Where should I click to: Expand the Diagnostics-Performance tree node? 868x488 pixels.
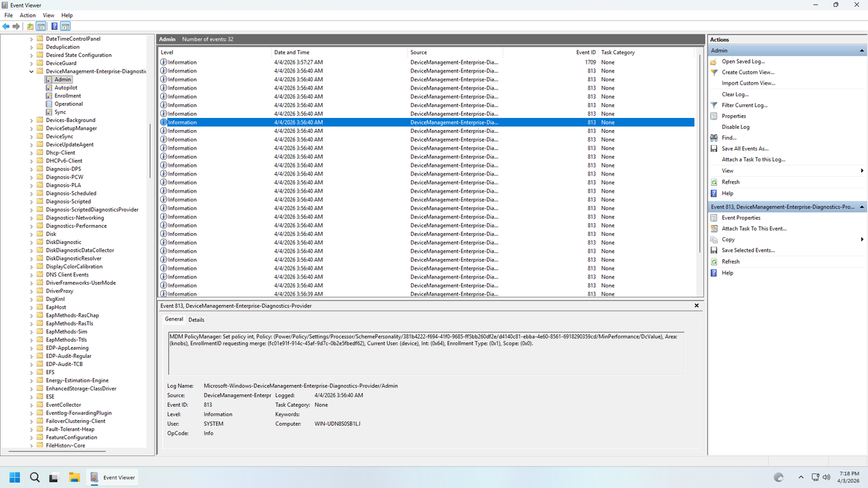point(31,226)
